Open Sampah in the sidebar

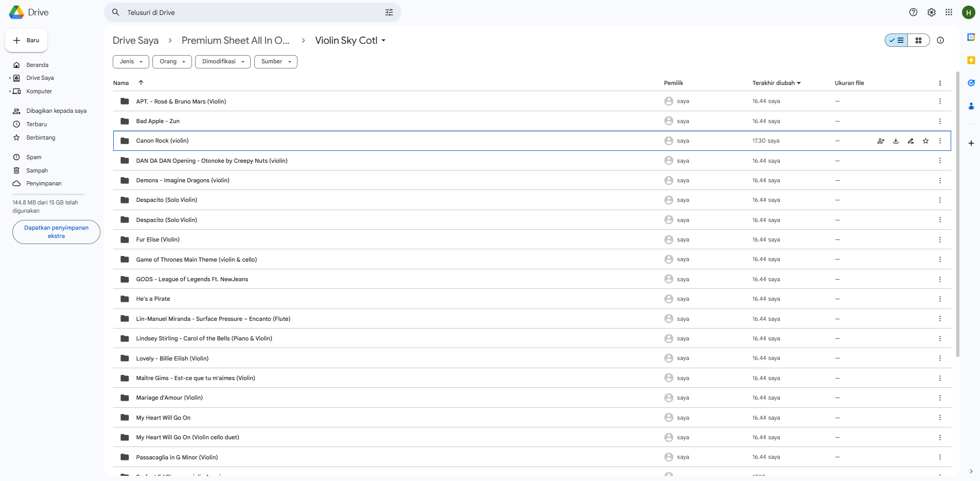coord(37,170)
